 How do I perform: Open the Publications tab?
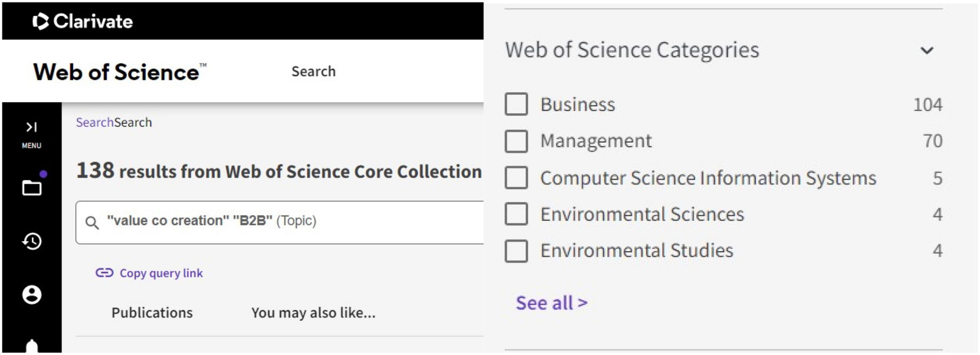(x=152, y=312)
